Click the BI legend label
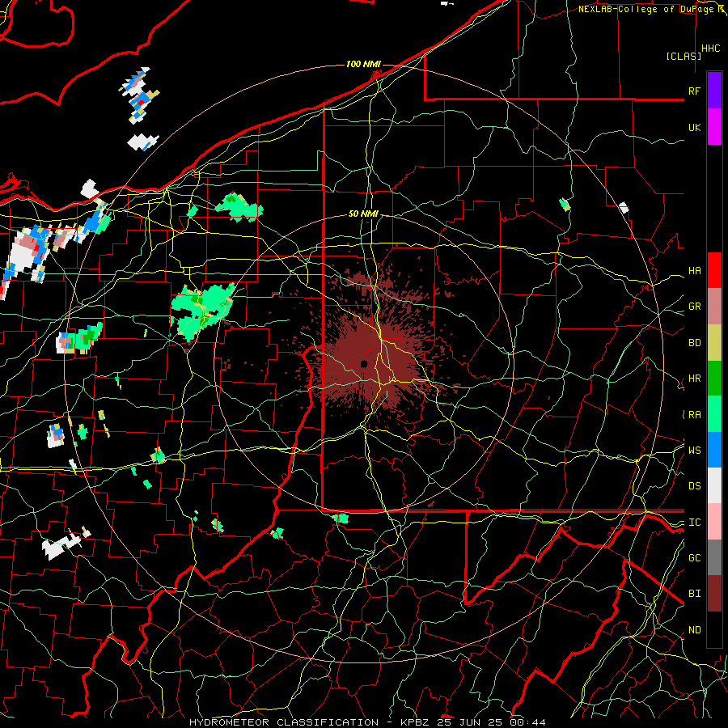 click(x=694, y=594)
